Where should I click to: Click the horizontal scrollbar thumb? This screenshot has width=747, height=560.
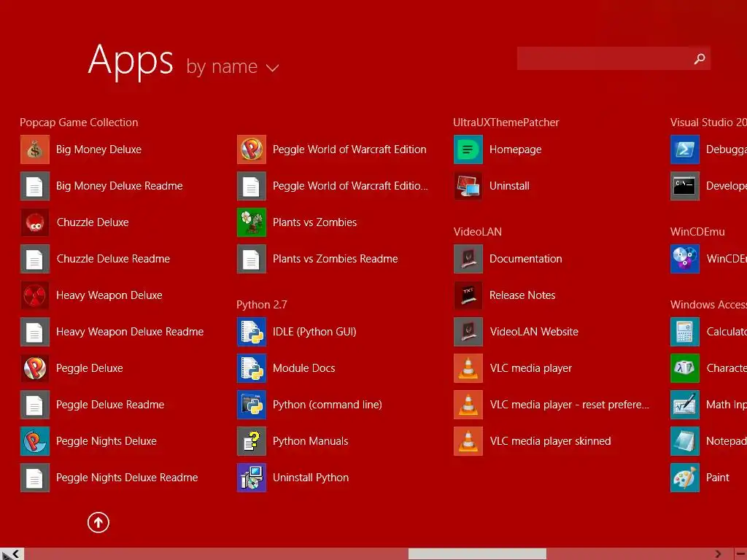[477, 554]
